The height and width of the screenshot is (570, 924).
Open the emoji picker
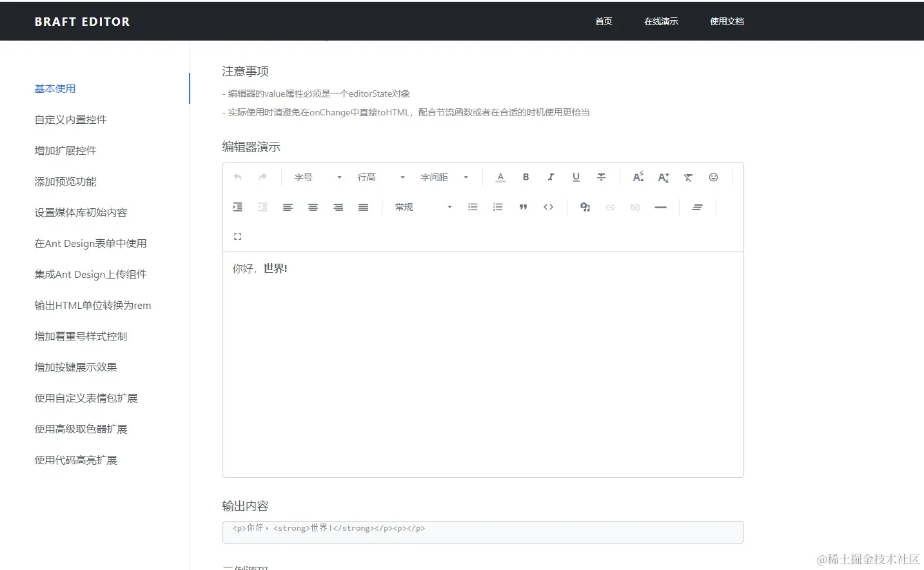[713, 177]
